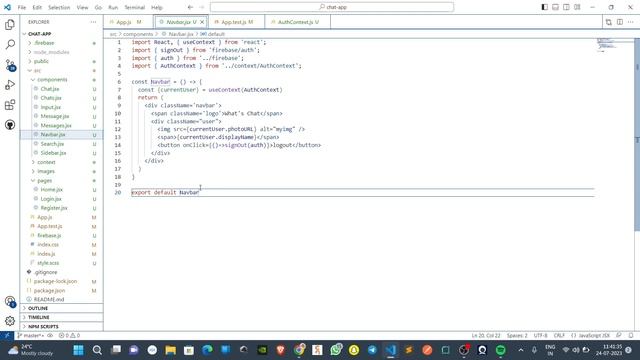Open the Search view in activity bar
This screenshot has height=360, width=640.
10,44
